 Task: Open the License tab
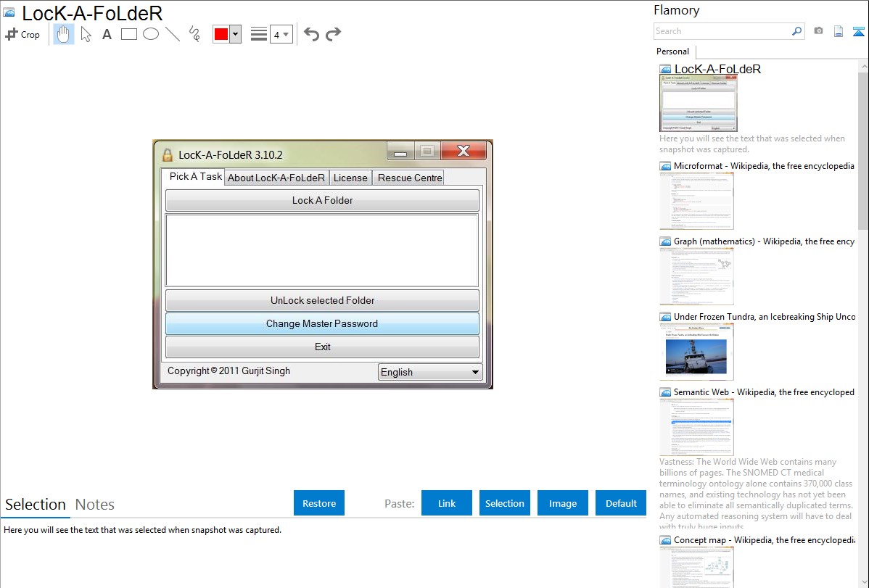(x=350, y=178)
